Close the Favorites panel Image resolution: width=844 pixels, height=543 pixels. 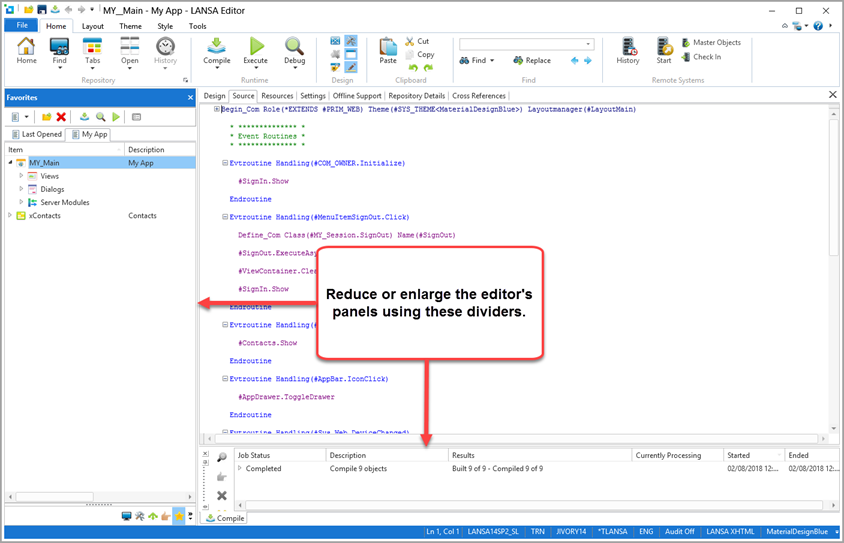(x=190, y=97)
